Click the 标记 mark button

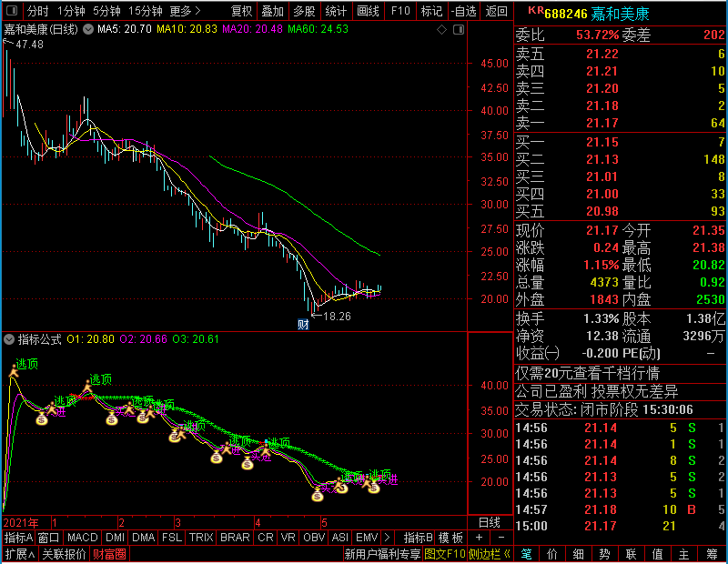click(x=431, y=11)
